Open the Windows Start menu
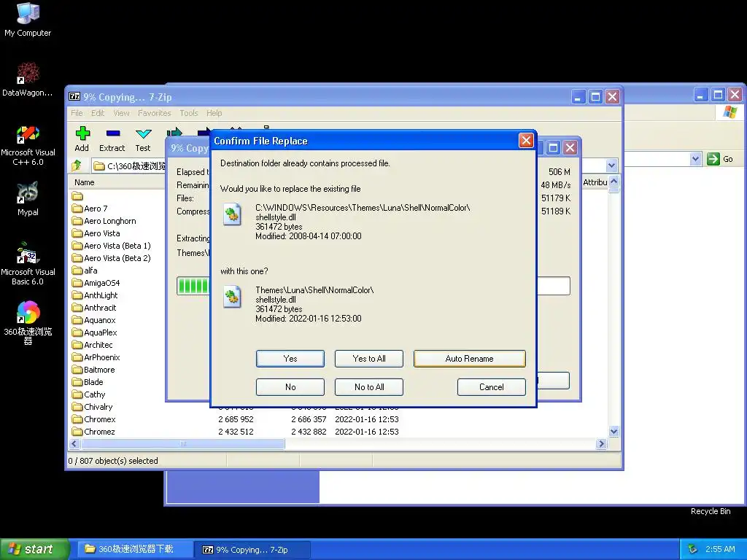 pyautogui.click(x=34, y=549)
